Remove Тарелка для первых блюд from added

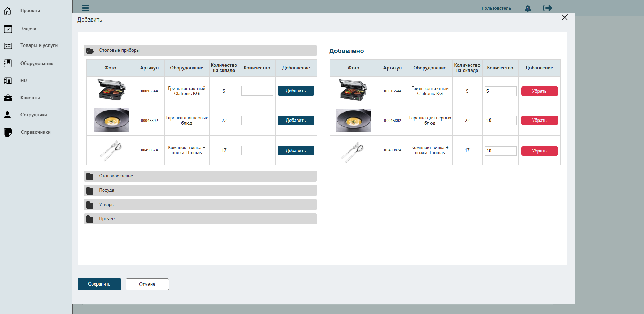tap(539, 121)
